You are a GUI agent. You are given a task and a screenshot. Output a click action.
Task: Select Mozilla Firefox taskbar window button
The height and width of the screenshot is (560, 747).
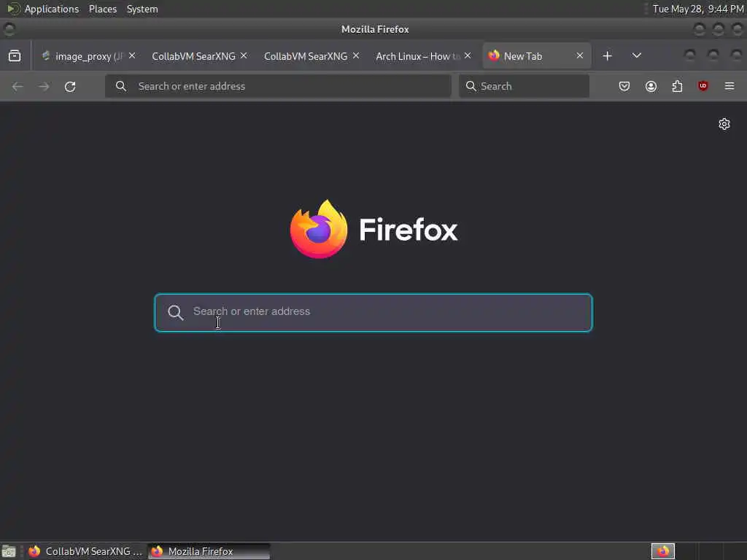click(209, 551)
